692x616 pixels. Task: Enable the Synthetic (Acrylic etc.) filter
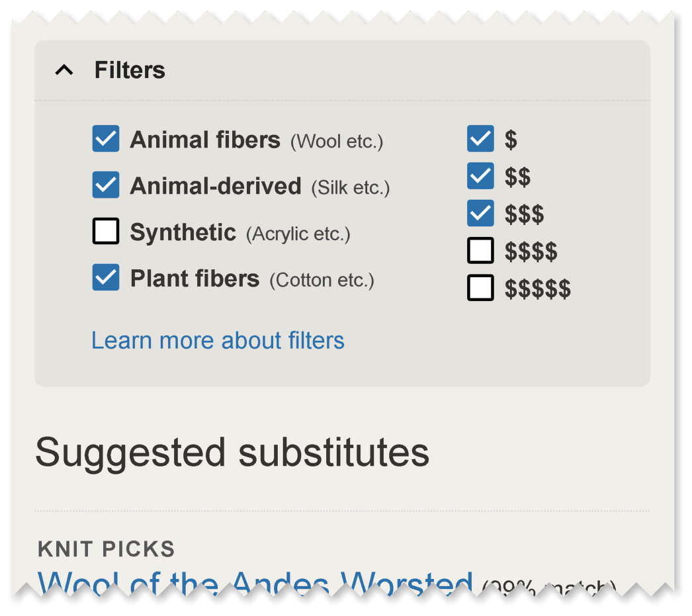click(x=106, y=232)
